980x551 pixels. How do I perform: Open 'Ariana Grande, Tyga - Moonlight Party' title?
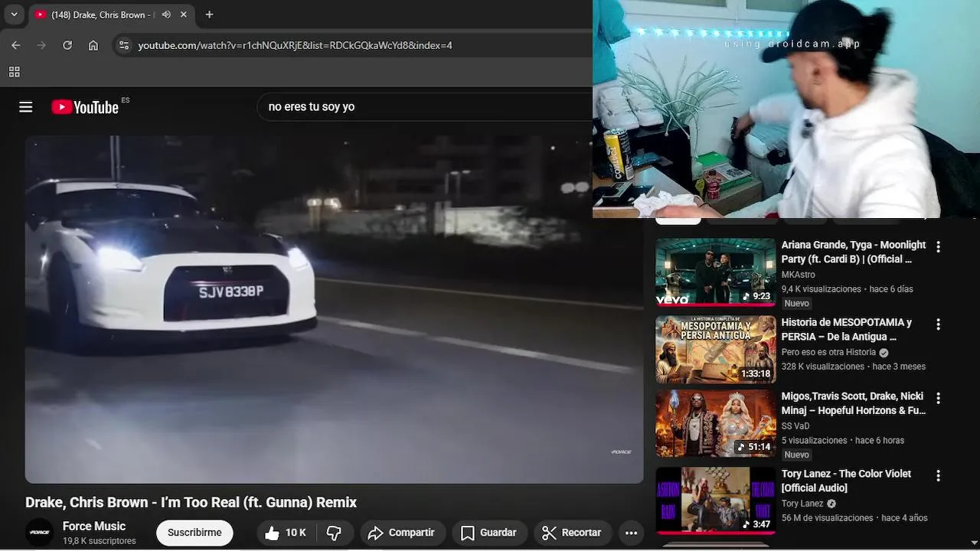pos(854,252)
